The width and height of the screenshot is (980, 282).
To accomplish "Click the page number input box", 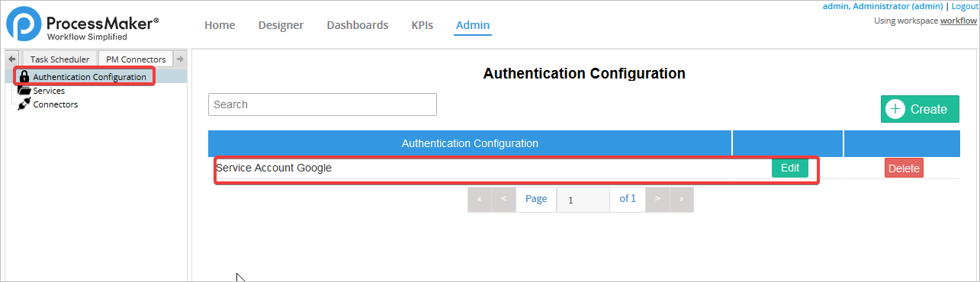I will coord(583,200).
